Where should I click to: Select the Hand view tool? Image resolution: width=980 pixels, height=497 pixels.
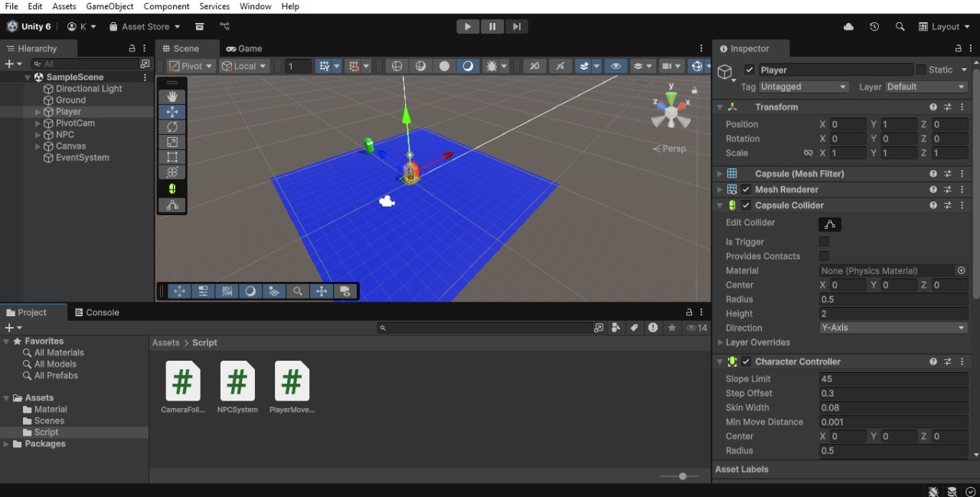click(172, 96)
